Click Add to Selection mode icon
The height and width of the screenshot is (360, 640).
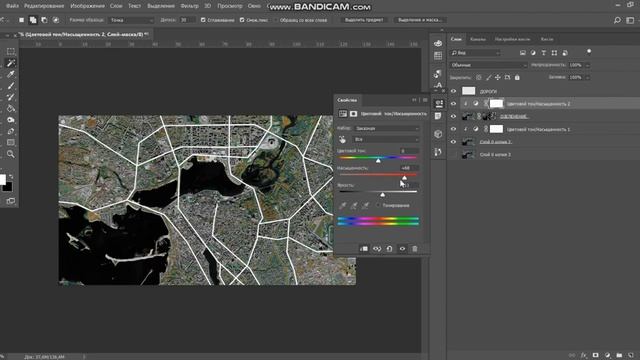pyautogui.click(x=33, y=20)
